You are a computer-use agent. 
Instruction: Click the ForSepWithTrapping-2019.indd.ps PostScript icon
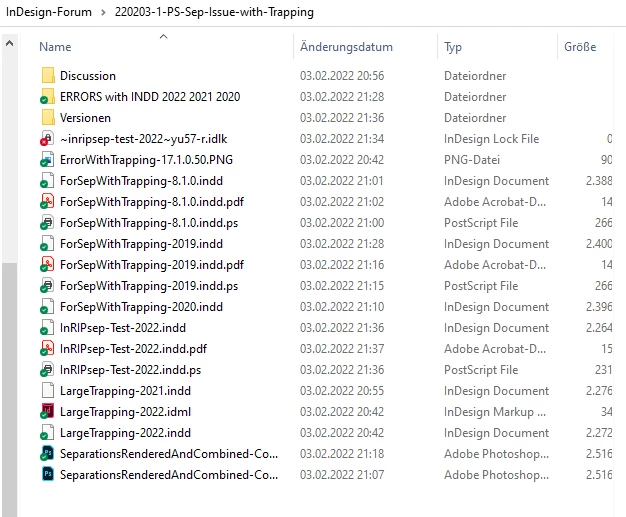click(x=48, y=286)
